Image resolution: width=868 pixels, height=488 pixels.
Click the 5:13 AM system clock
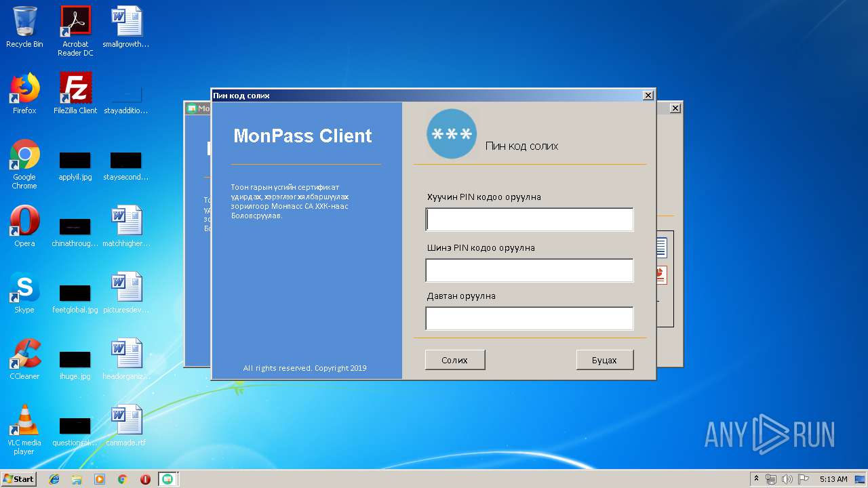pos(833,479)
